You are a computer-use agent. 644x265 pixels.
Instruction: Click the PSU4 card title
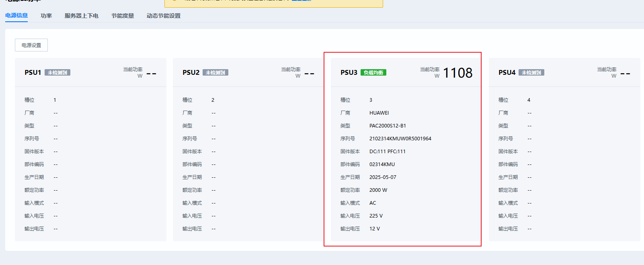(x=507, y=73)
